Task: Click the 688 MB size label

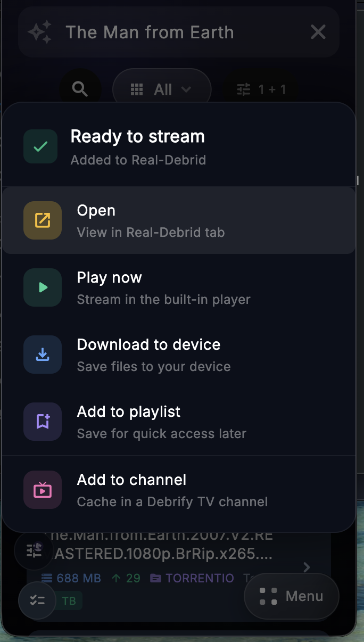Action: [71, 578]
